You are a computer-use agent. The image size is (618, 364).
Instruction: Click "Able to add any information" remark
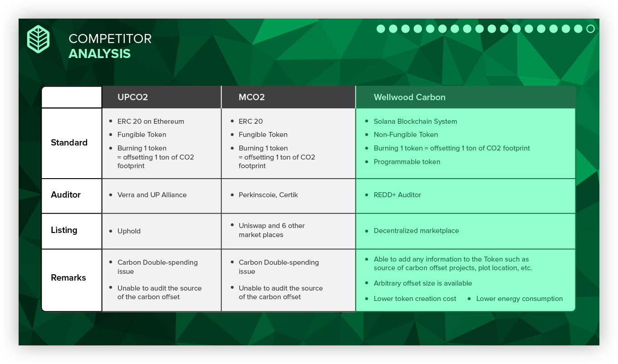[x=453, y=264]
